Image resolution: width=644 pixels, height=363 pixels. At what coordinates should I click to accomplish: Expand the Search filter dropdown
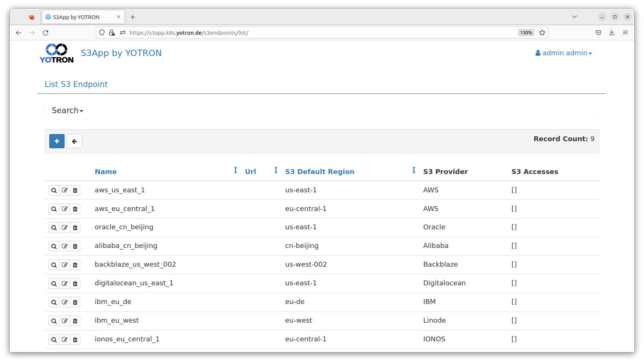click(x=67, y=111)
